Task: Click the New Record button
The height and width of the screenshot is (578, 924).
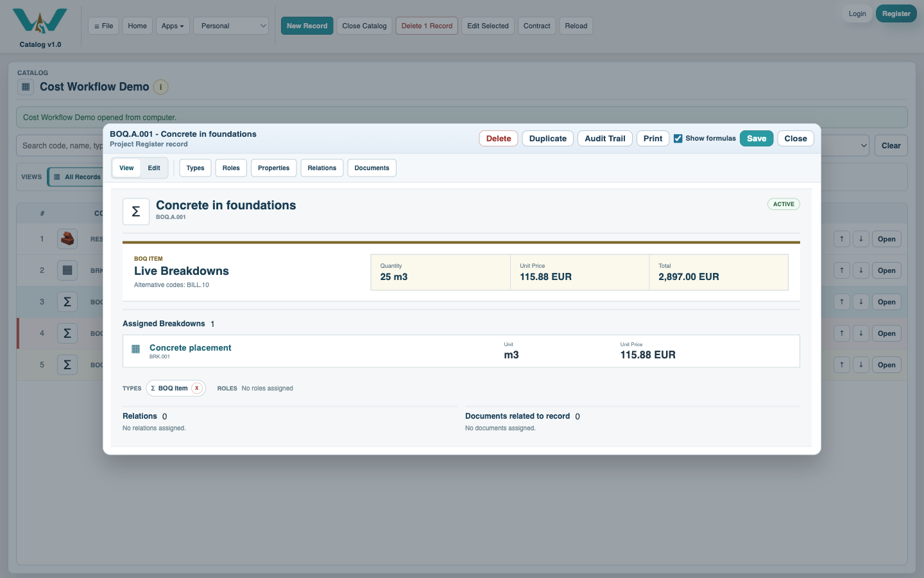Action: coord(307,26)
